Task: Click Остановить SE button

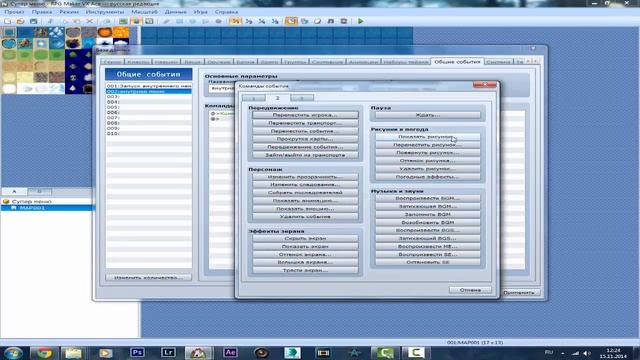Action: 428,262
